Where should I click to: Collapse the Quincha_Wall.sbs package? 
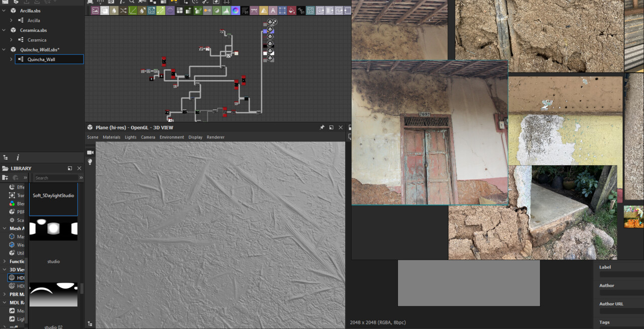tap(5, 50)
